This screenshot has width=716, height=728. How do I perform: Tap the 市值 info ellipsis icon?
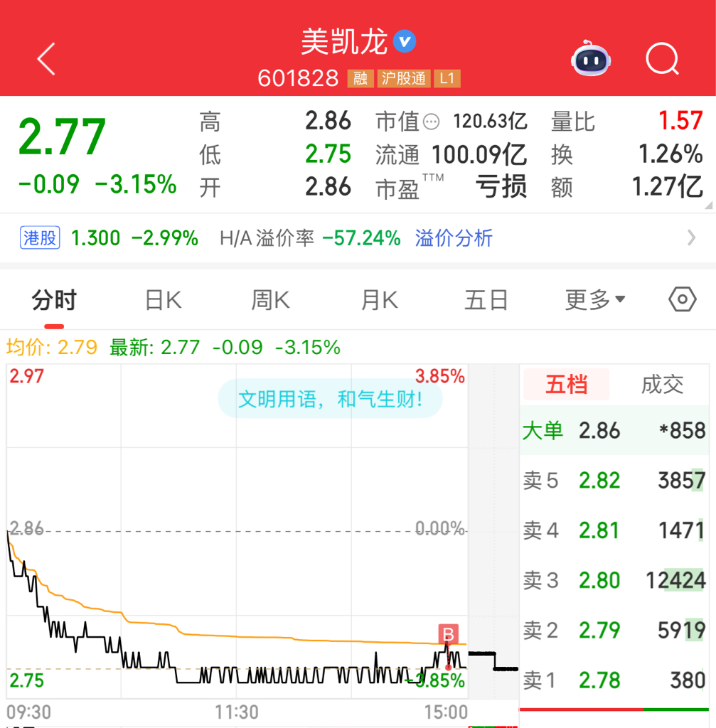click(432, 122)
